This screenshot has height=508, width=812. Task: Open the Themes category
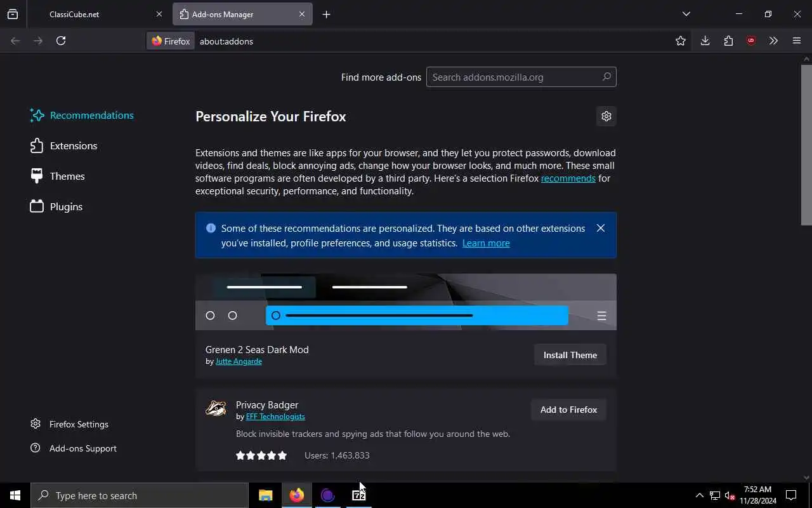[58, 176]
